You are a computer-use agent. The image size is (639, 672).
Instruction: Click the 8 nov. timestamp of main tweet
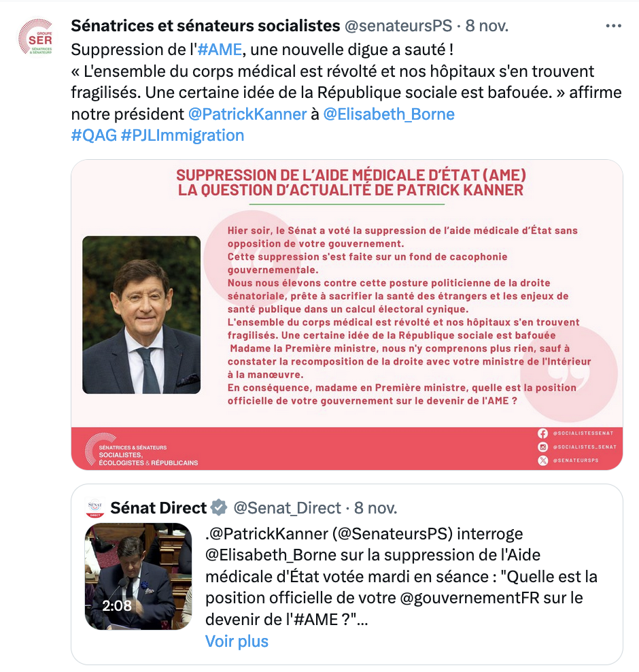[x=487, y=26]
